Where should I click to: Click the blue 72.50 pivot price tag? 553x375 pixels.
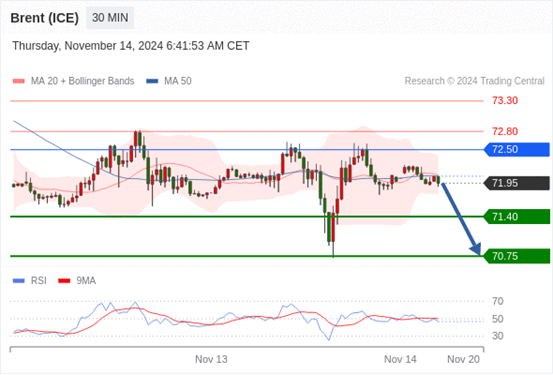517,150
